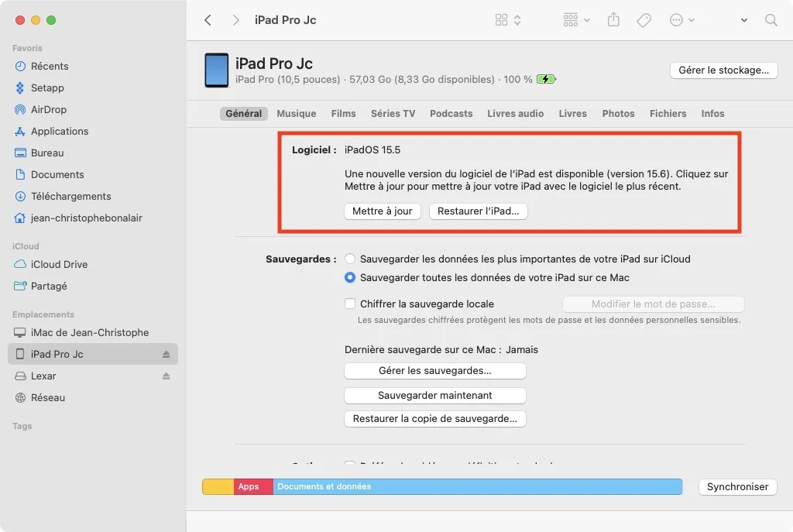Open Finder search magnifier
Image resolution: width=793 pixels, height=532 pixels.
771,20
